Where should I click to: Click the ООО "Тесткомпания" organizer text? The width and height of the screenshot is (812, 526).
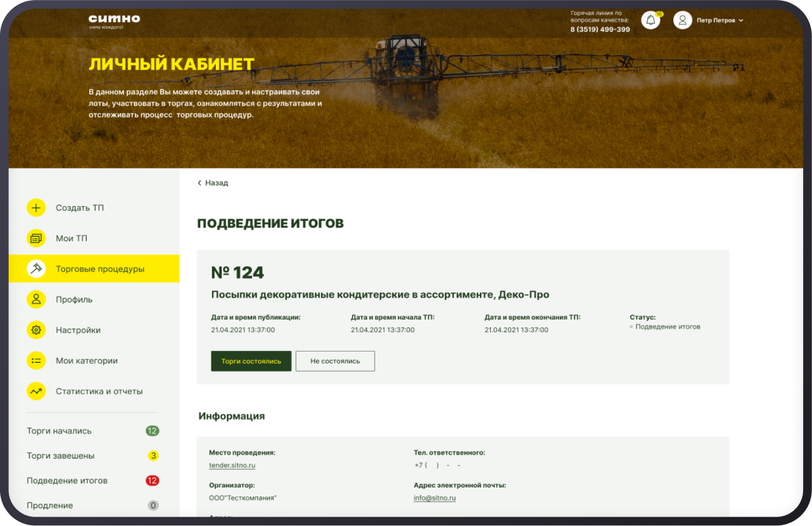tap(243, 498)
